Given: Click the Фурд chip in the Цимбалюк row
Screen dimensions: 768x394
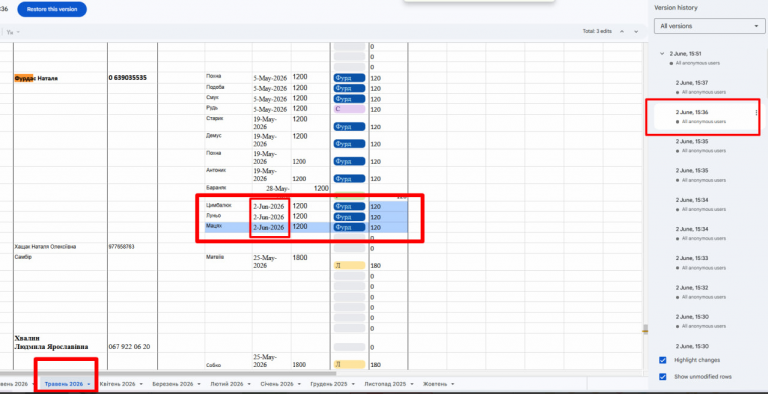Looking at the screenshot, I should 350,206.
